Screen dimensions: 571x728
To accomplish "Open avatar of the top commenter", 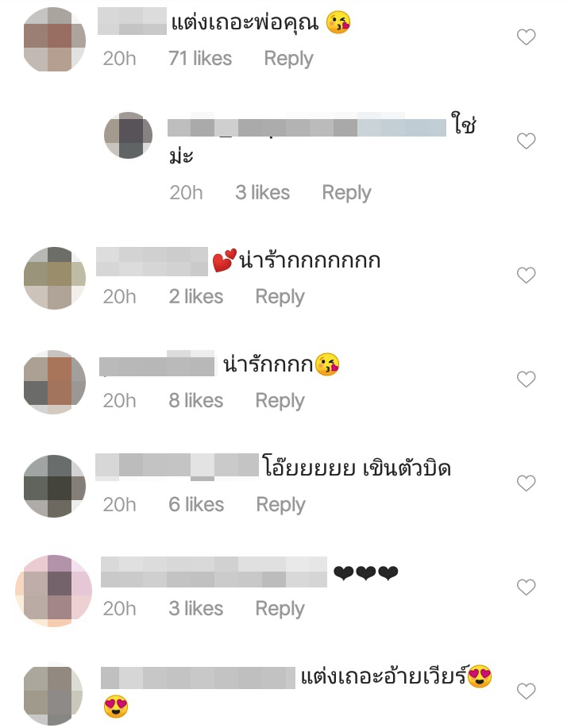I will point(54,40).
